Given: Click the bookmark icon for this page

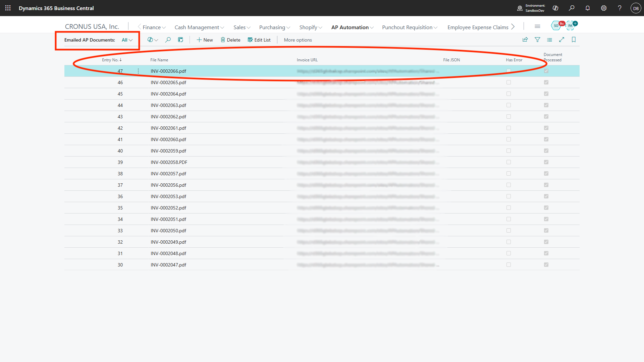Looking at the screenshot, I should coord(574,40).
